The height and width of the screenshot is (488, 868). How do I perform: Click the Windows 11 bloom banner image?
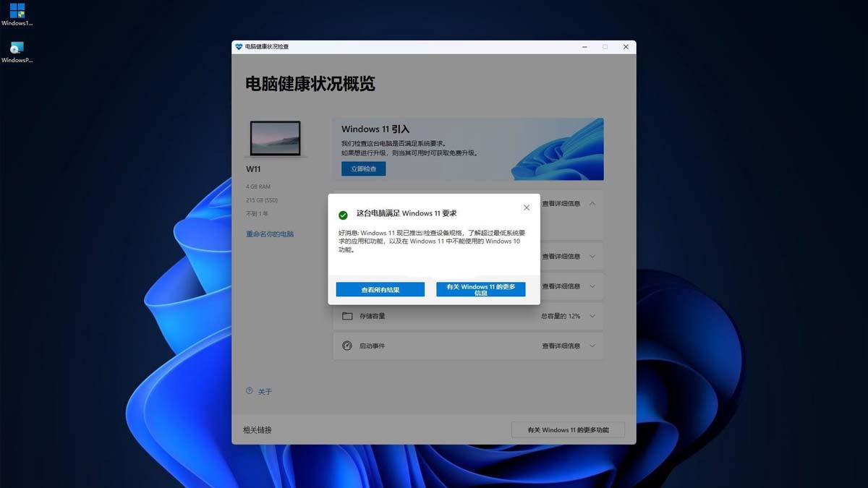[557, 149]
